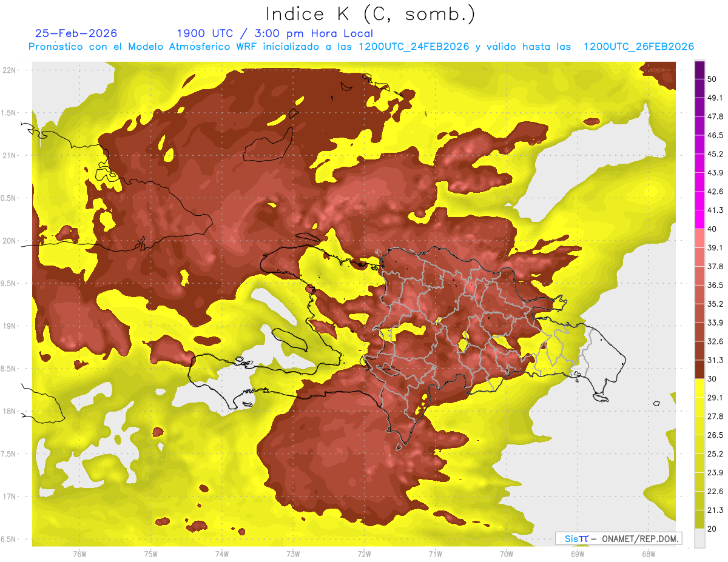Click the colorbar value "29.1"
Screen dimensions: 728x562
(715, 397)
